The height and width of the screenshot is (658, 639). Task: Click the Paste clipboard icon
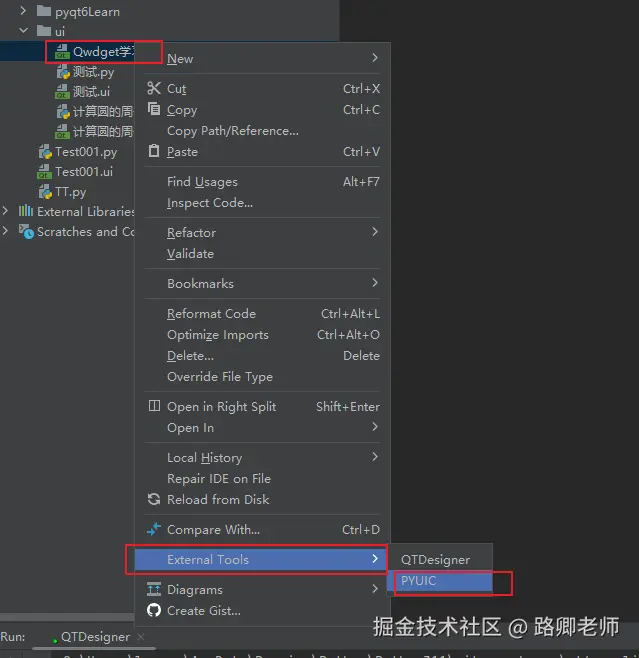point(154,151)
